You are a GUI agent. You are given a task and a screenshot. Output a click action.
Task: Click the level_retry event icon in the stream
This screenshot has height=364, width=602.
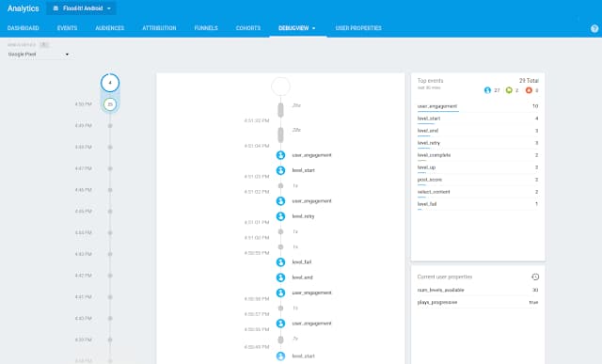tap(280, 216)
